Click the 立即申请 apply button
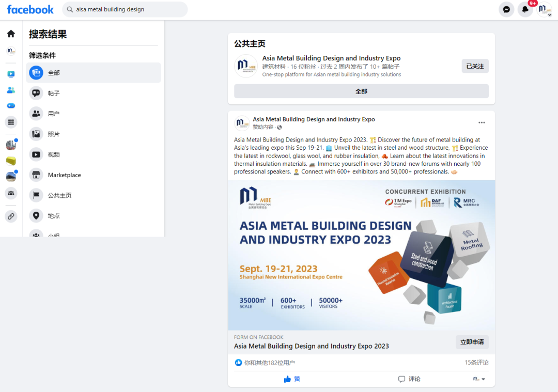The height and width of the screenshot is (392, 558). point(472,342)
